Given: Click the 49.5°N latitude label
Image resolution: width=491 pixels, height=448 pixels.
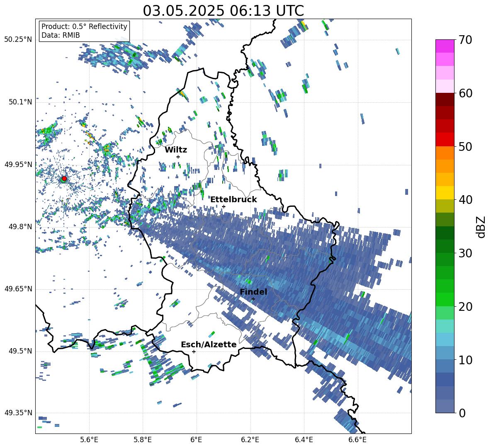Looking at the screenshot, I should 20,351.
